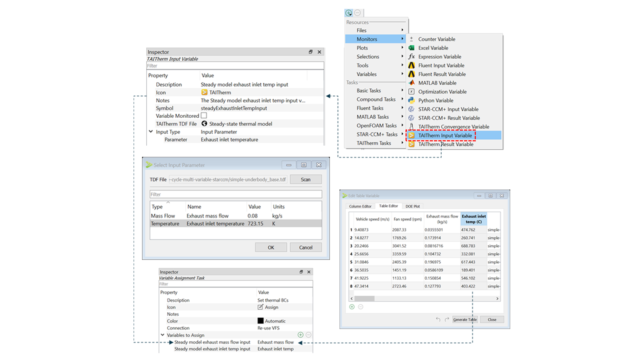Click the Scan button in Select Input Parameter

(x=305, y=179)
